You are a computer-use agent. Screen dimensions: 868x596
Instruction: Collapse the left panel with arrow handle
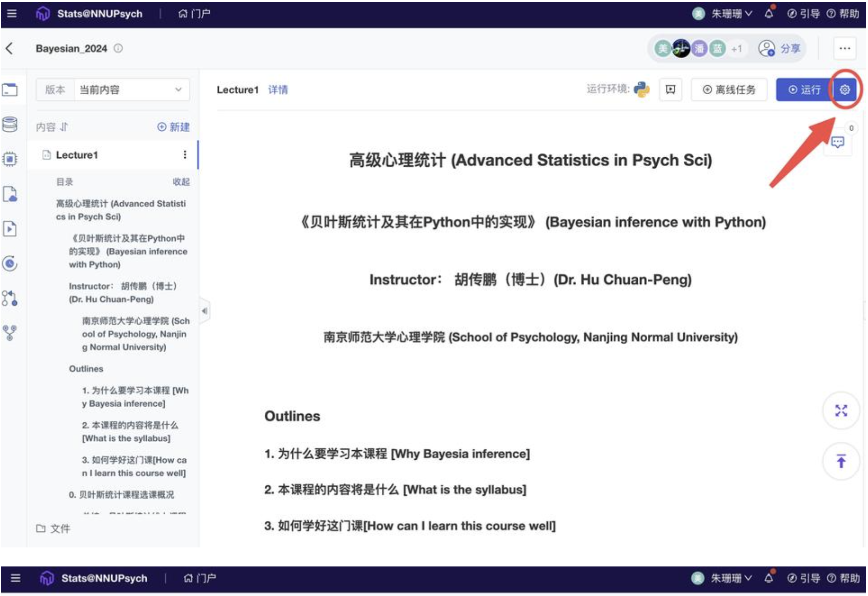(x=204, y=311)
